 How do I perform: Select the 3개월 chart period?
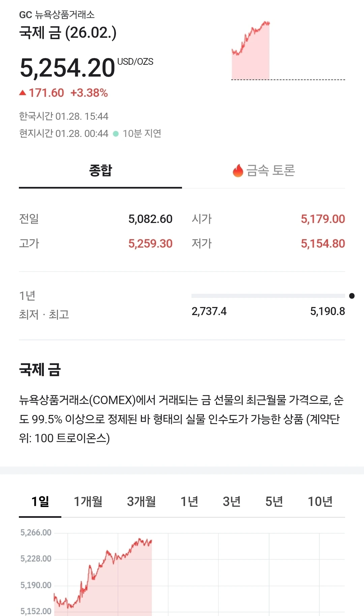point(141,502)
